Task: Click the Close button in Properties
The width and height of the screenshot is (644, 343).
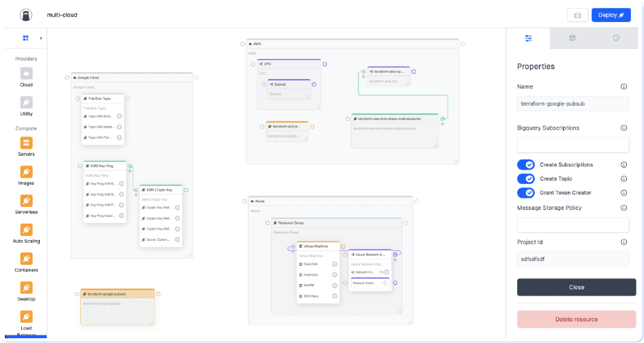Action: pyautogui.click(x=576, y=287)
